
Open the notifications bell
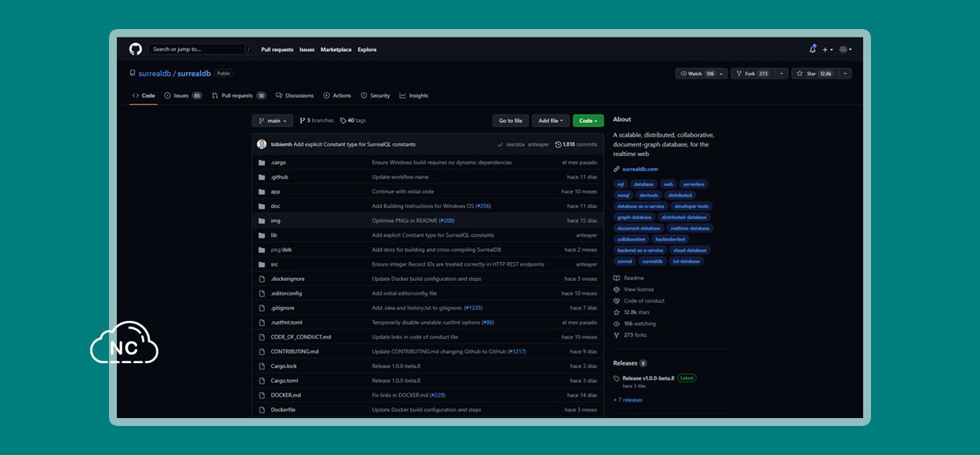pyautogui.click(x=812, y=49)
